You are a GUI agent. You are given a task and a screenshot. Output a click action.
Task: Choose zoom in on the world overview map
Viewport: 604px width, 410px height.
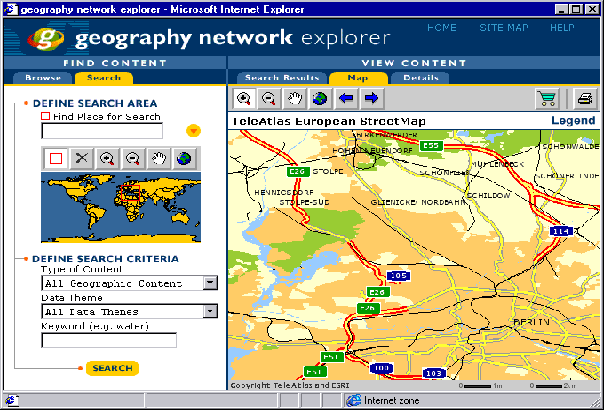click(x=107, y=158)
